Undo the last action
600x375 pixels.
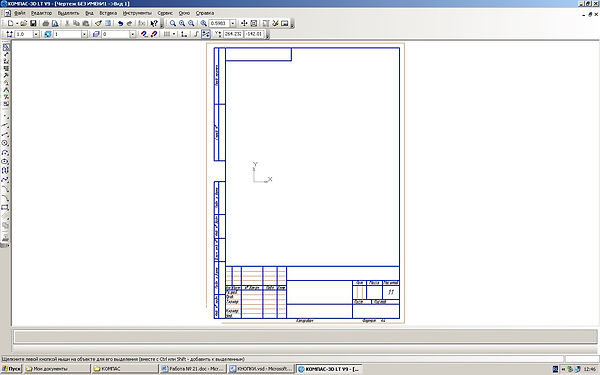pos(120,23)
